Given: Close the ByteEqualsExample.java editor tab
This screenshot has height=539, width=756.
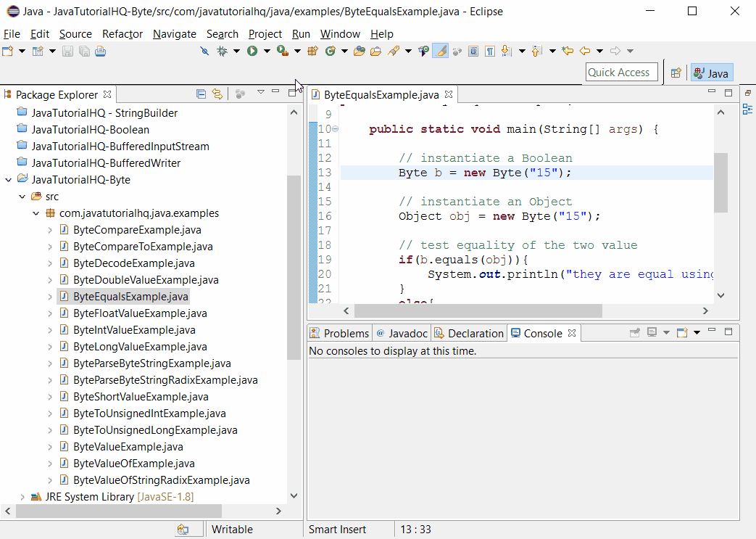Looking at the screenshot, I should [449, 94].
